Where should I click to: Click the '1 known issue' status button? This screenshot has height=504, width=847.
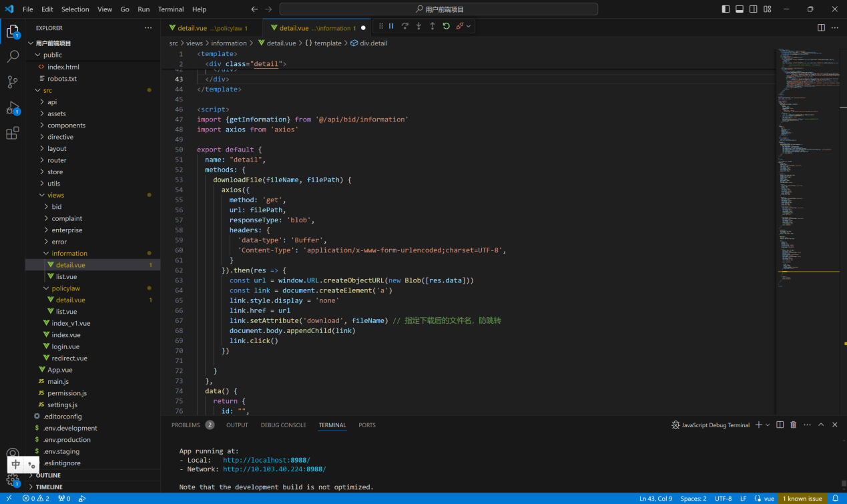802,498
